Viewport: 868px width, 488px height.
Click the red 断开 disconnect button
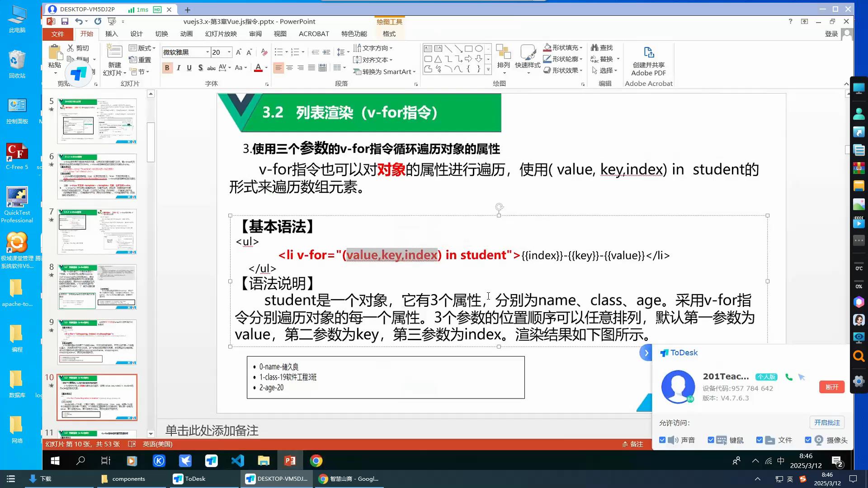coord(831,387)
